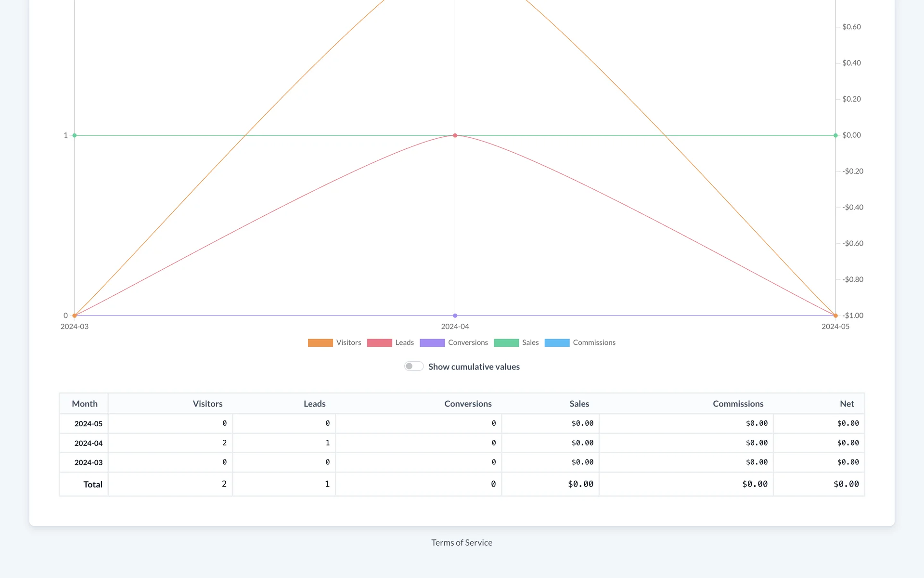Click the orange Visitors point at 2024-03
This screenshot has height=578, width=924.
[x=75, y=316]
